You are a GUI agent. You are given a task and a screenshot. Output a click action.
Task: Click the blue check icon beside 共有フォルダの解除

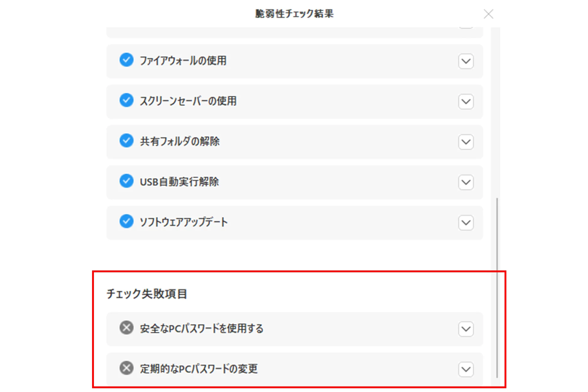pos(126,141)
